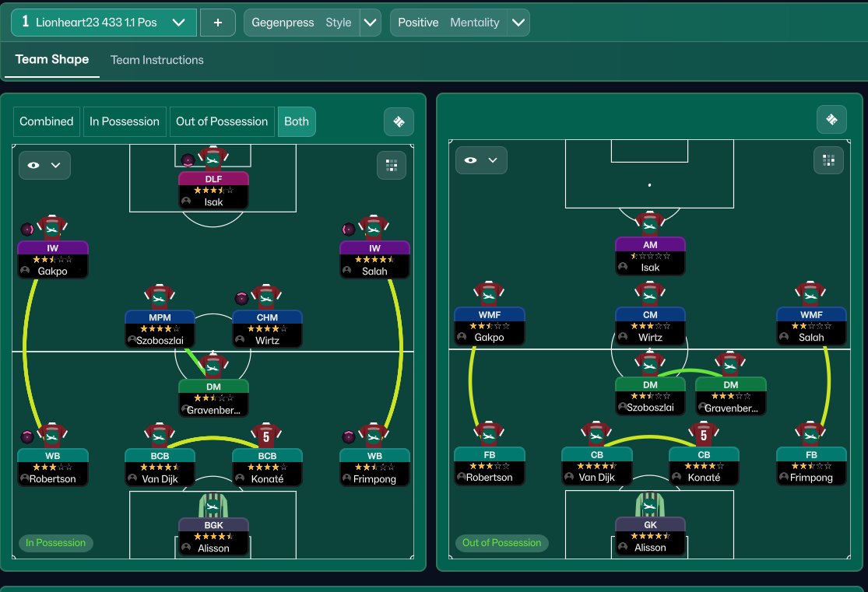This screenshot has width=868, height=592.
Task: Select Frimpong's WB role card
Action: point(374,467)
